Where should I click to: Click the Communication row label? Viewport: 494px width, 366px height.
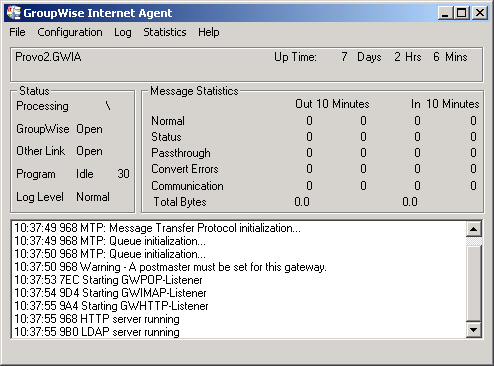[x=187, y=186]
